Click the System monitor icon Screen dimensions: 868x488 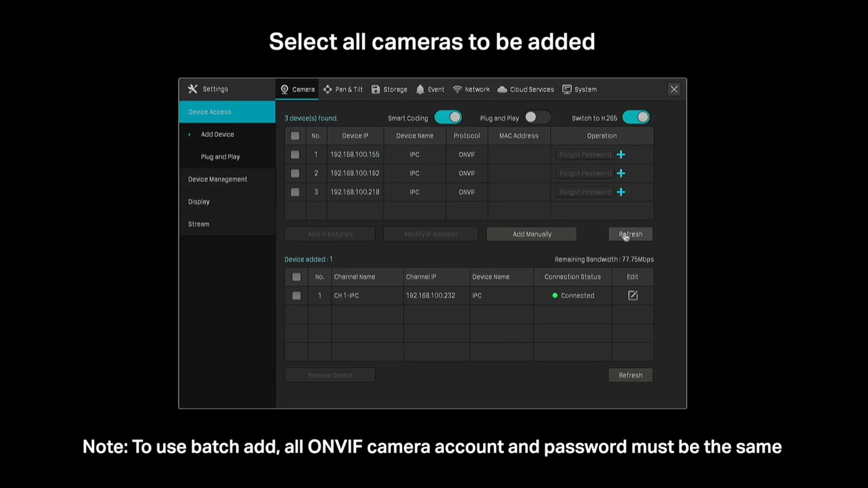tap(567, 89)
